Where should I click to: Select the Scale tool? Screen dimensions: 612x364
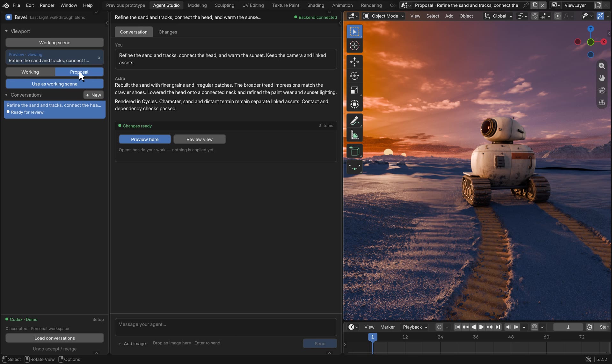[354, 90]
